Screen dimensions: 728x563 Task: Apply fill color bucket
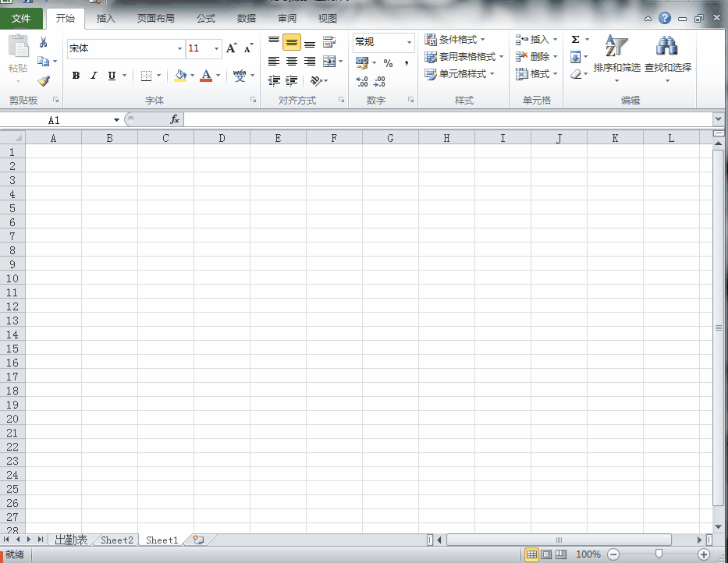pyautogui.click(x=180, y=75)
